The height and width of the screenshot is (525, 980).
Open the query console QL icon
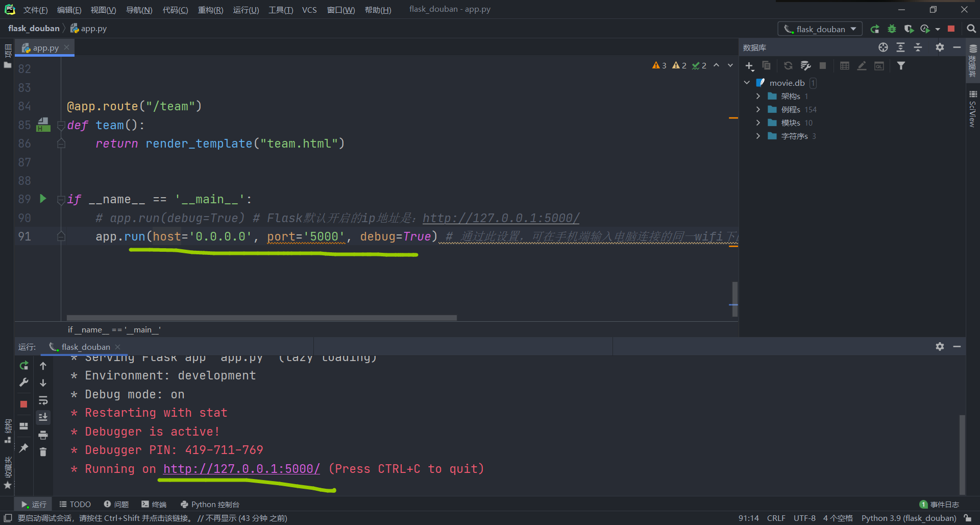pyautogui.click(x=879, y=66)
